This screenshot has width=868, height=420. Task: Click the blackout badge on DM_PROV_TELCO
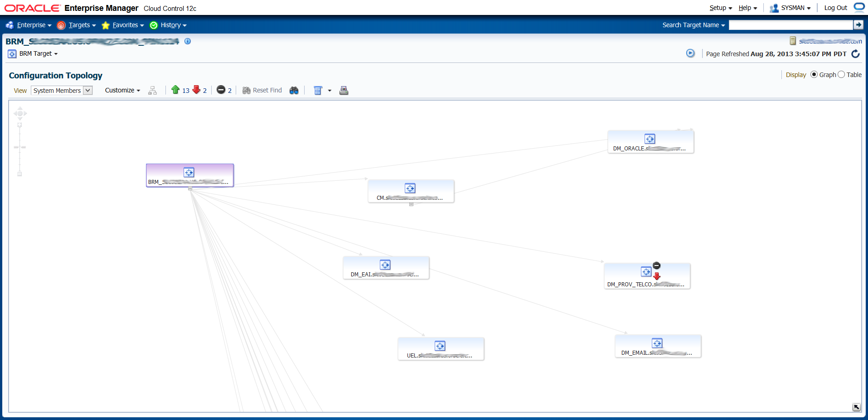[x=656, y=266]
